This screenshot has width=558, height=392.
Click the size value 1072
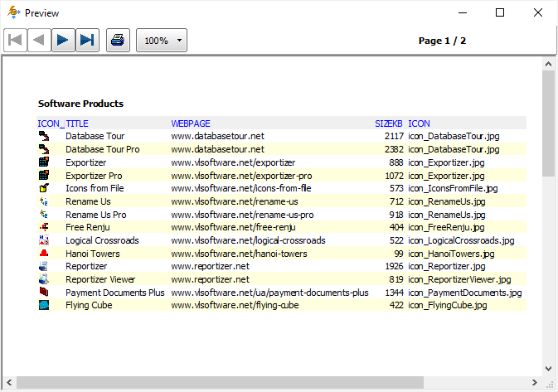click(x=394, y=176)
